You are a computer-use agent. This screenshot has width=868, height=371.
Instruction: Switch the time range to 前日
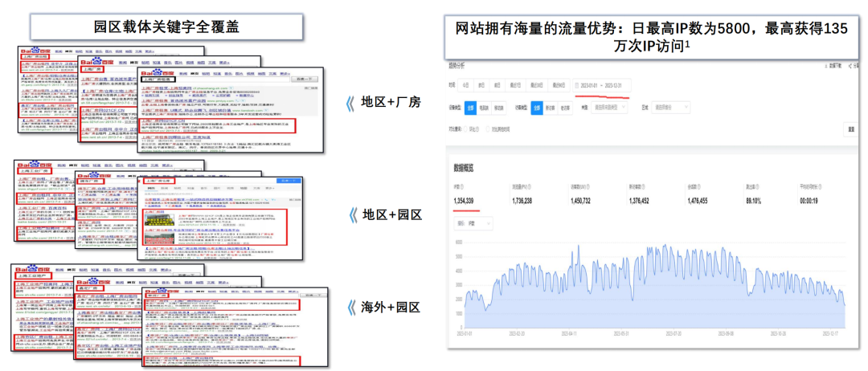click(497, 86)
